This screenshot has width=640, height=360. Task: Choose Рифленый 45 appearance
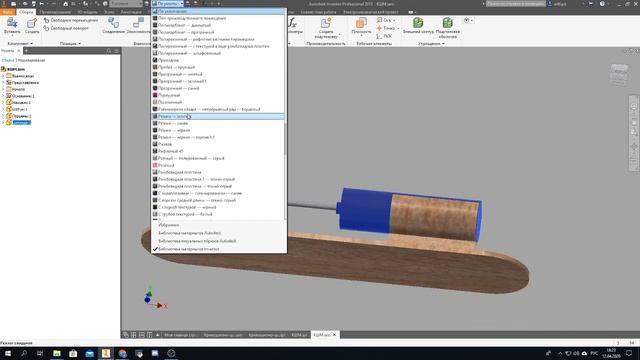(x=218, y=151)
